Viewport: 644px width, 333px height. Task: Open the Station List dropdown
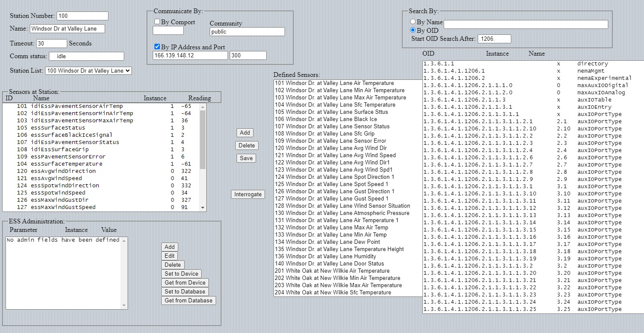click(88, 71)
